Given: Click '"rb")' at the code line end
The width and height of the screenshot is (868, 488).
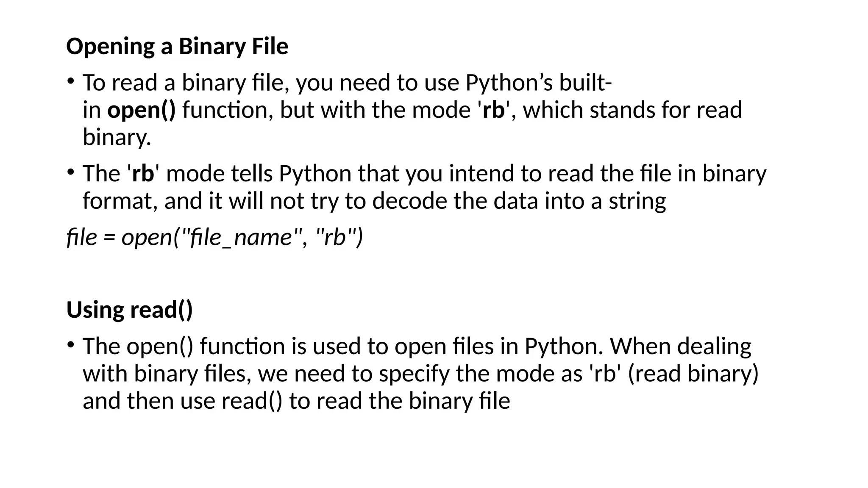Looking at the screenshot, I should 339,237.
